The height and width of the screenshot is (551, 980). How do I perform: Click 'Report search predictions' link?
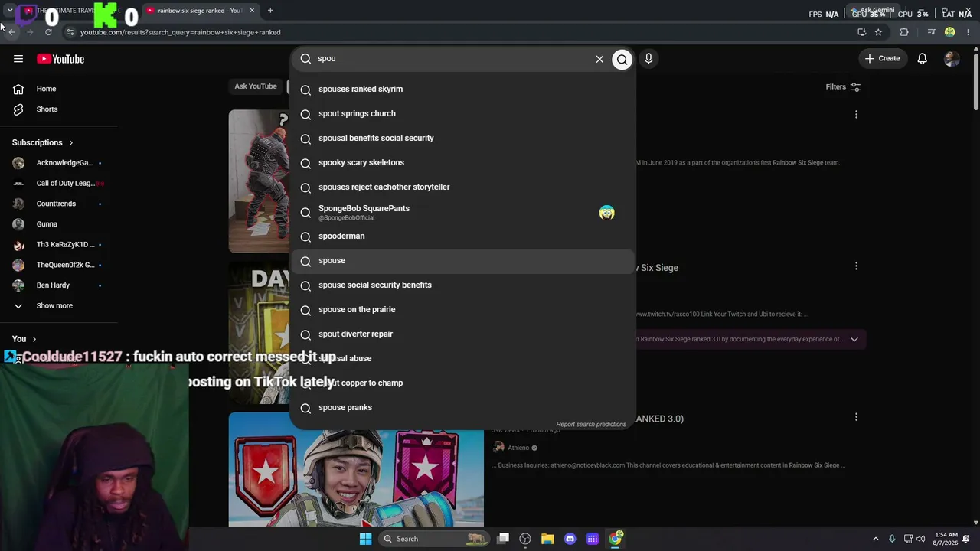pos(591,424)
